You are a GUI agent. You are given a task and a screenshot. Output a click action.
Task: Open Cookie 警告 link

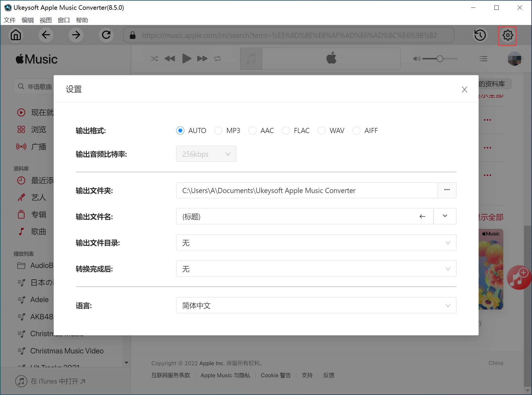[x=276, y=375]
